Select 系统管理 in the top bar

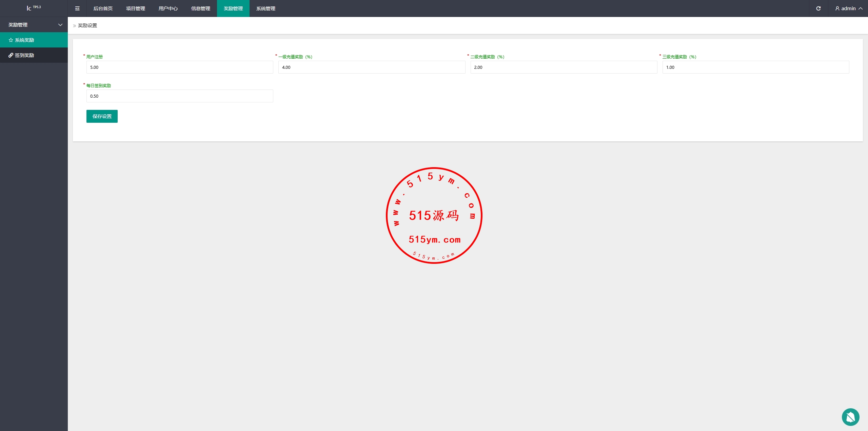click(265, 8)
